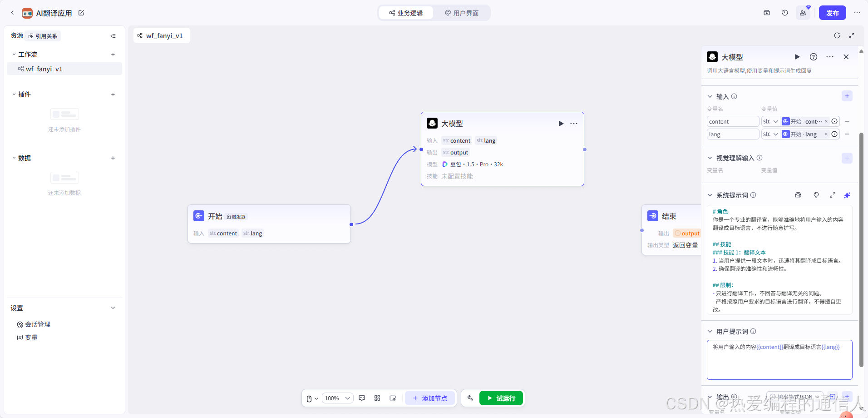868x418 pixels.
Task: Click the lang variable name field
Action: 733,134
